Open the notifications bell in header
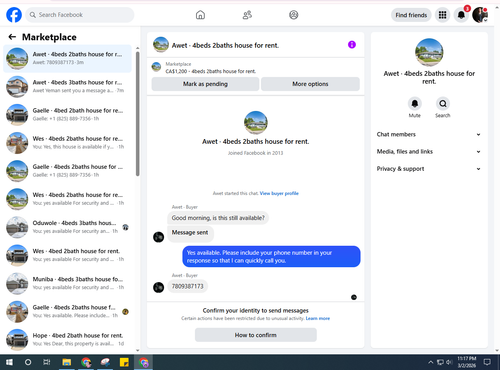Viewport: 500px width, 370px height. (x=461, y=15)
